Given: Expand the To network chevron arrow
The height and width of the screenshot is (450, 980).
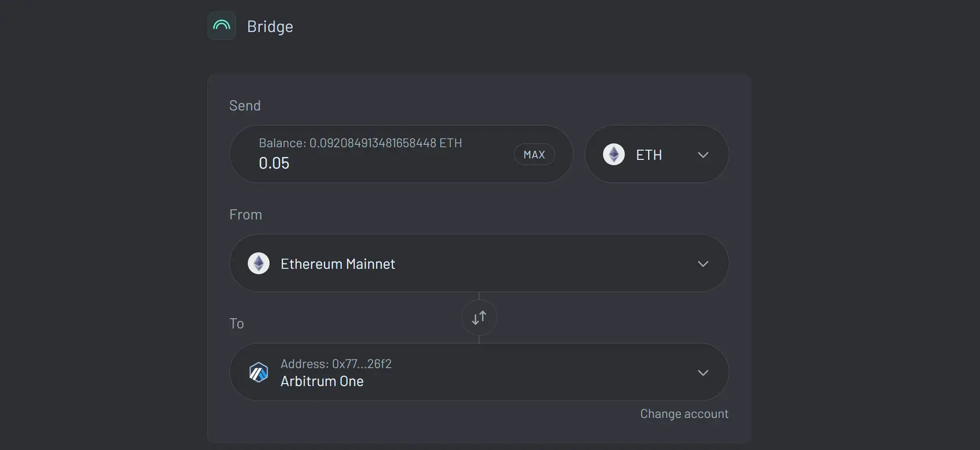Looking at the screenshot, I should tap(703, 372).
